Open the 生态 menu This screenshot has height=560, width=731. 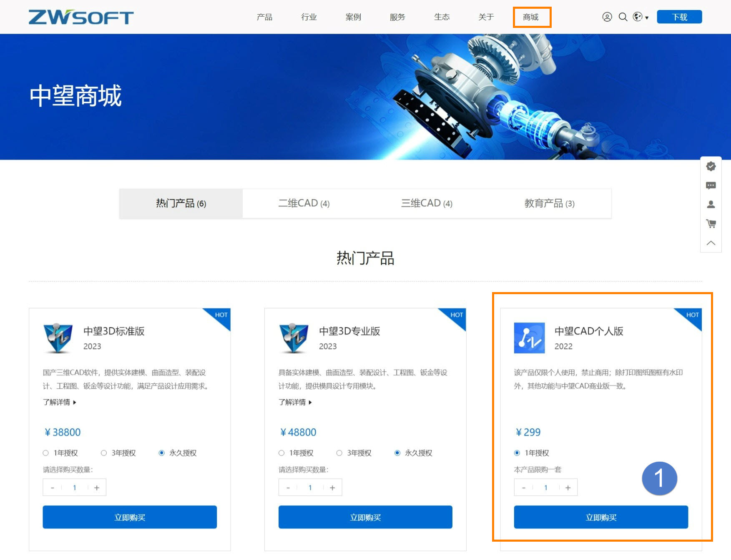coord(442,17)
